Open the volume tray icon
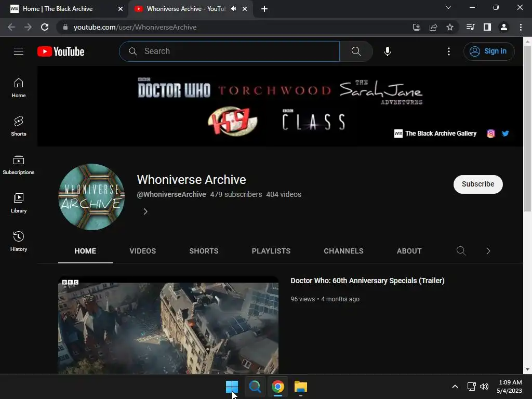The image size is (532, 399). click(x=484, y=387)
